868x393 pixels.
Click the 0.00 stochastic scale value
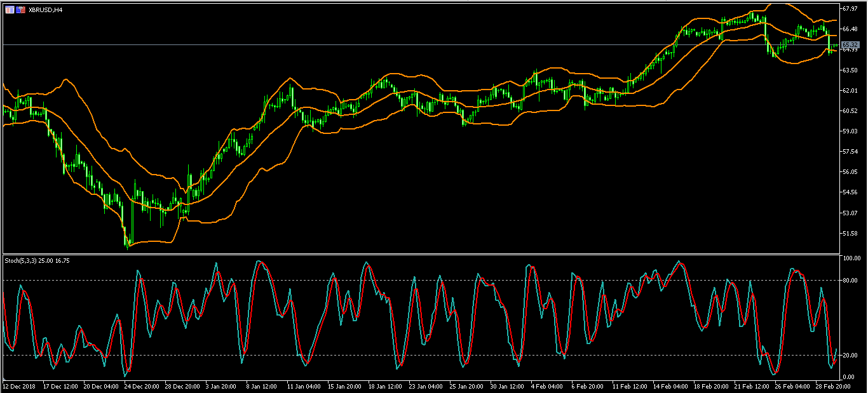click(848, 377)
